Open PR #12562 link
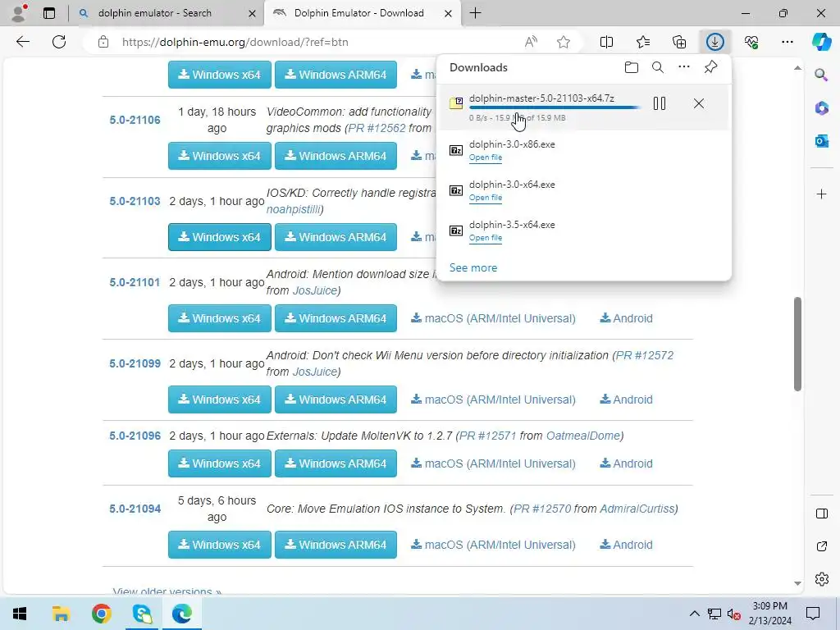The image size is (840, 630). coord(377,128)
